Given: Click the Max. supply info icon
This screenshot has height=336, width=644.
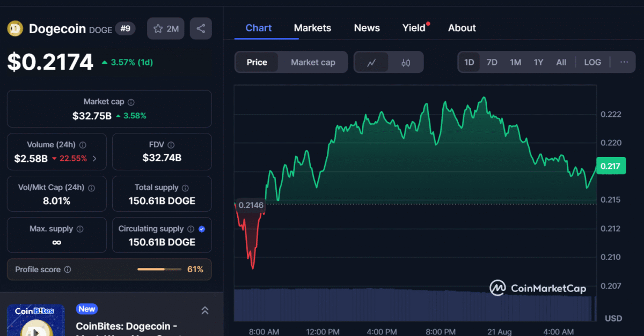Looking at the screenshot, I should tap(80, 229).
